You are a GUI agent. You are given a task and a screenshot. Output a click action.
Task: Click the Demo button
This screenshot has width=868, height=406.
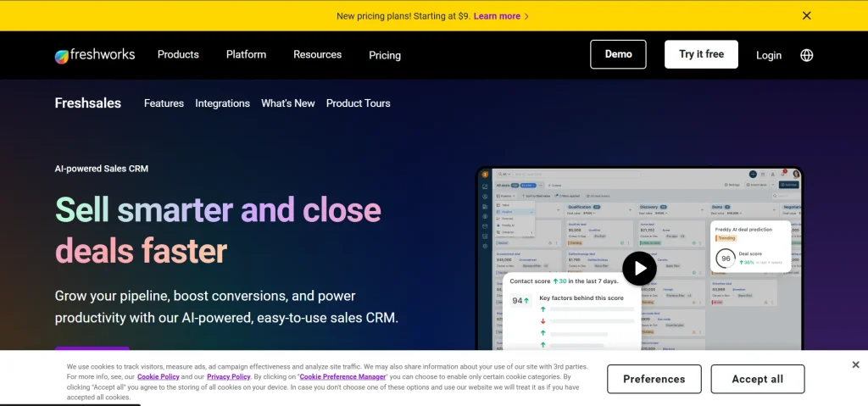(x=618, y=54)
